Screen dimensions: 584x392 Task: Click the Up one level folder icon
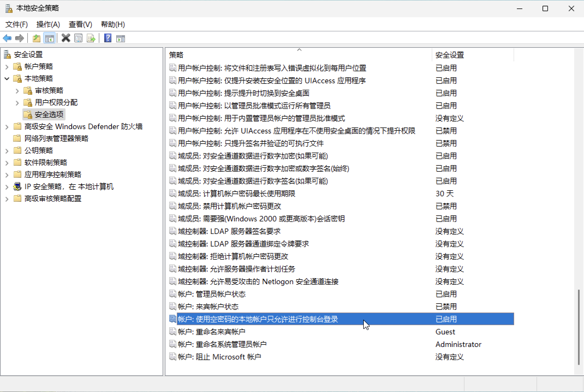(x=36, y=38)
